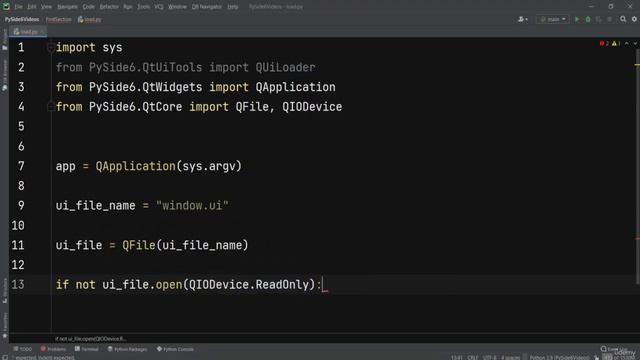
Task: Click the status bar error message text
Action: point(45,358)
